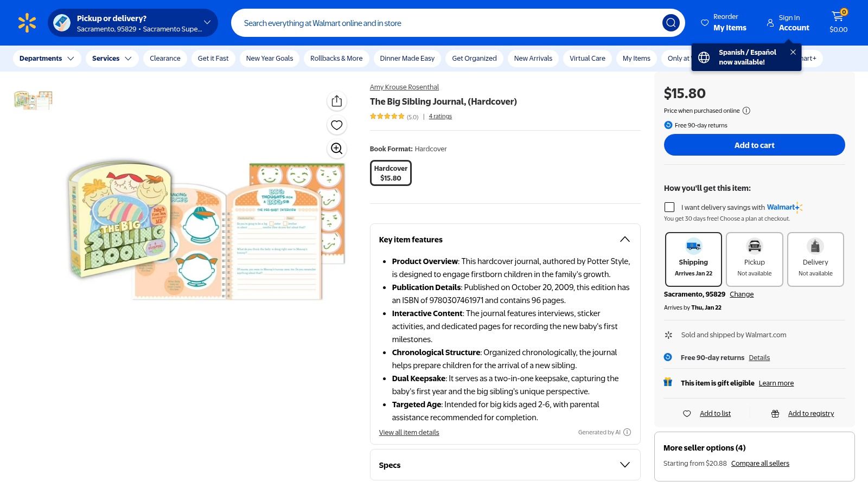The height and width of the screenshot is (488, 868).
Task: Click View all item details link
Action: pos(409,432)
